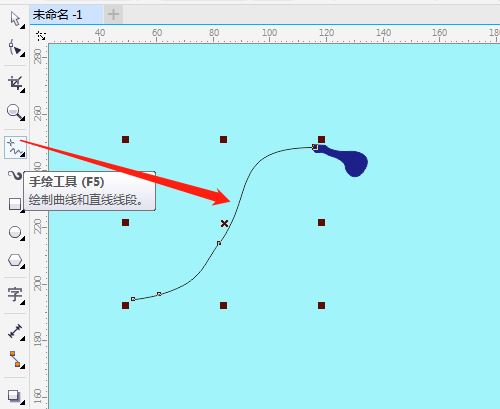Select the Pick tool arrow
This screenshot has height=409, width=500.
15,19
